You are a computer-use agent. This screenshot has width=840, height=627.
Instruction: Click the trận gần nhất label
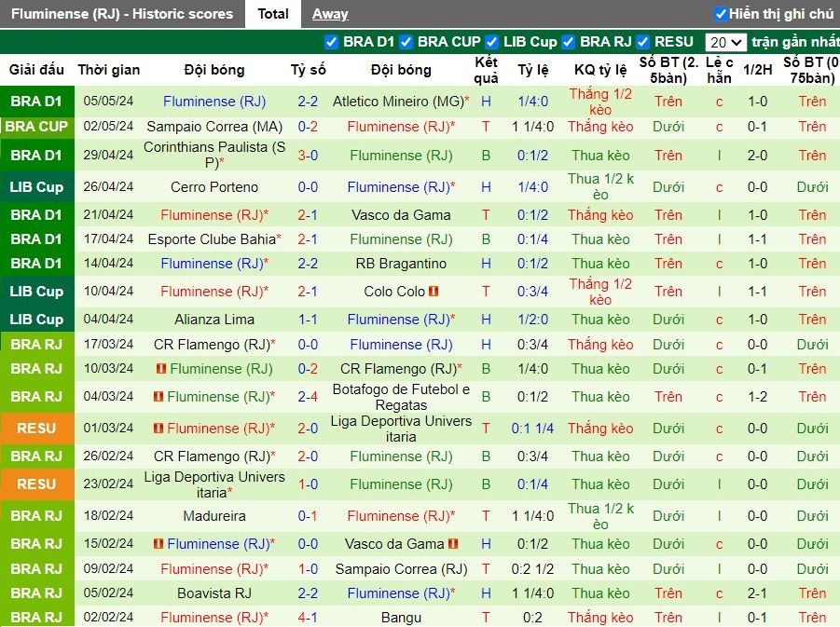795,42
